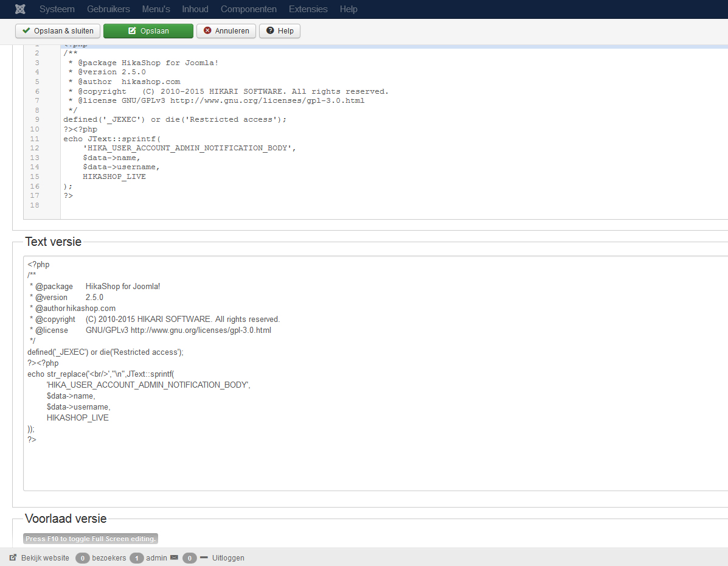Click the Text versie heading
This screenshot has width=728, height=566.
(53, 242)
